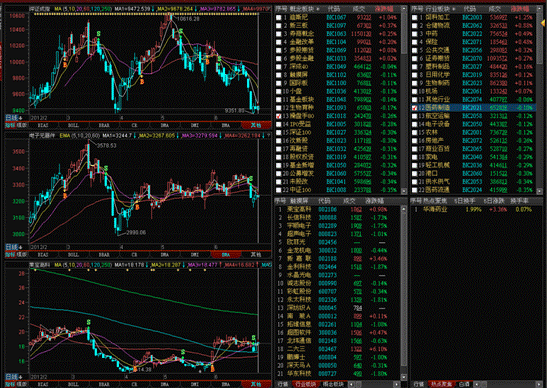Click scroll-down arrow of touchscreen stock list

404,377
